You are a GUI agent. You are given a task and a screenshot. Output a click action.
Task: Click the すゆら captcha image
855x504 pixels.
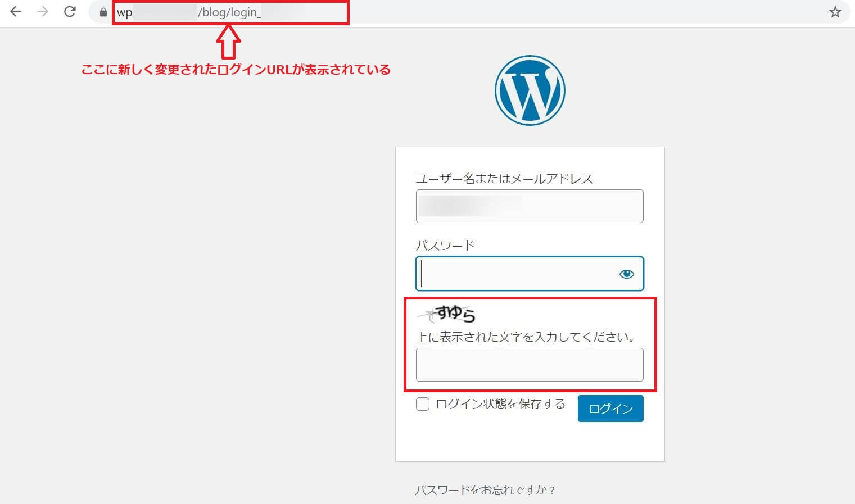pos(448,314)
